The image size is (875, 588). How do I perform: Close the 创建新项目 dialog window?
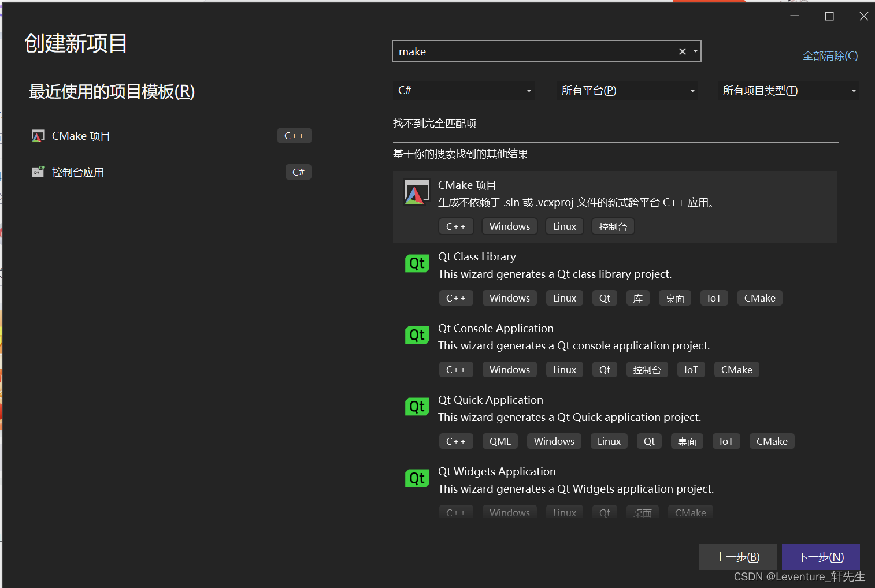coord(863,16)
